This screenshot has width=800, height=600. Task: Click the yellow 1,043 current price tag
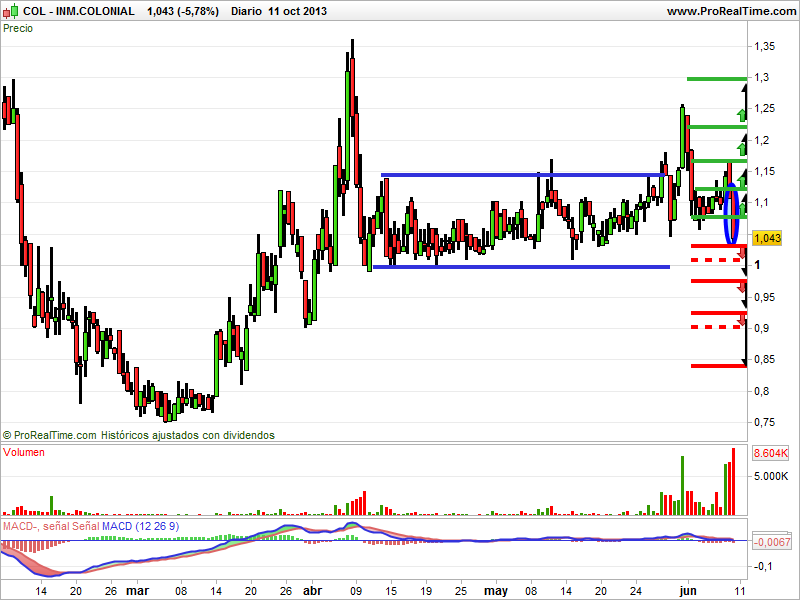[767, 238]
